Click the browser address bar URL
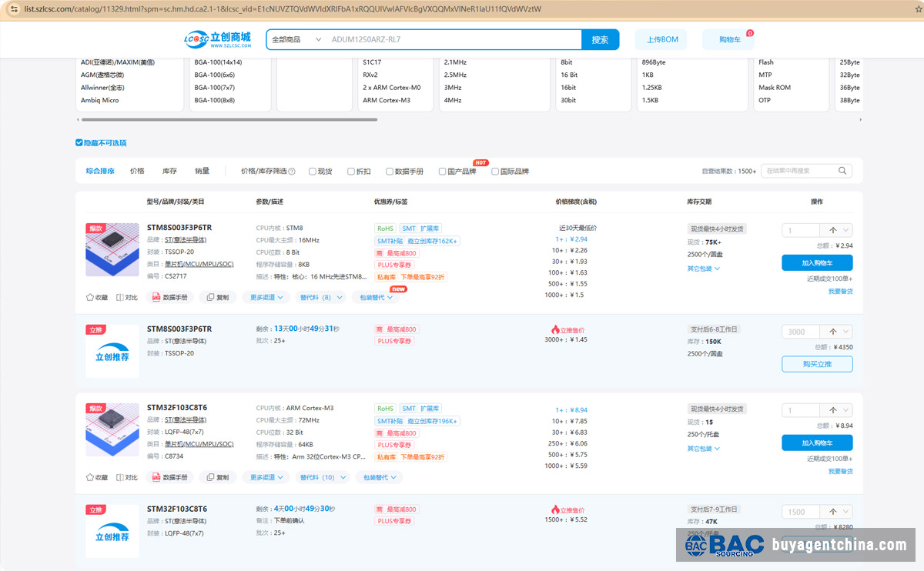 pyautogui.click(x=283, y=9)
